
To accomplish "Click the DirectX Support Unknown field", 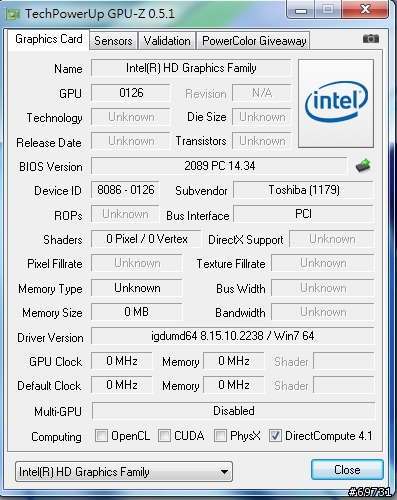I will tap(332, 239).
